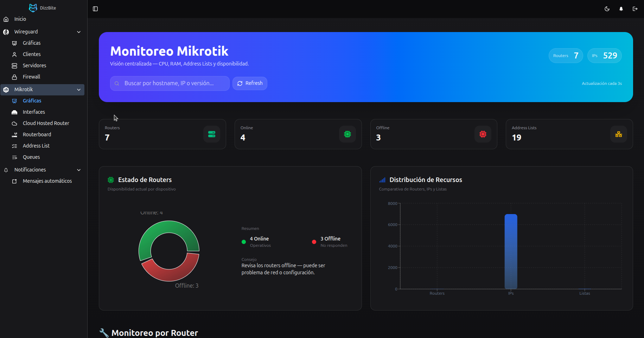Image resolution: width=644 pixels, height=338 pixels.
Task: Click the Routers server icon card
Action: (x=212, y=134)
